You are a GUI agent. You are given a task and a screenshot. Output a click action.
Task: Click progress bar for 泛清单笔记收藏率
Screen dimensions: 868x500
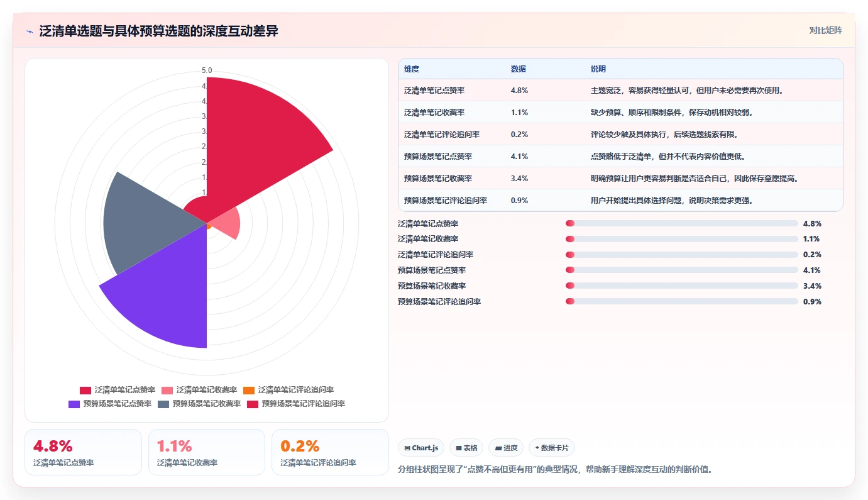(x=681, y=239)
